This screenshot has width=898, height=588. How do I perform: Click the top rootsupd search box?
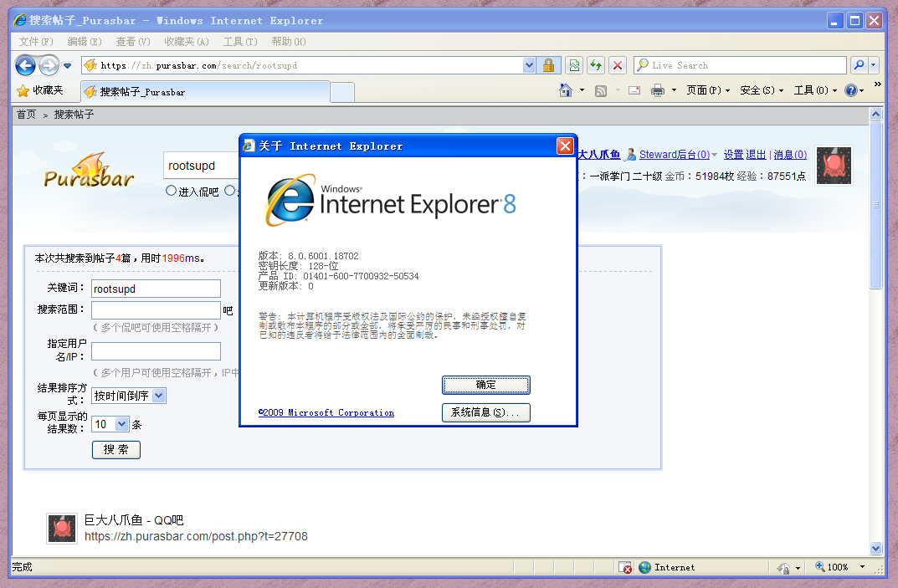(202, 166)
